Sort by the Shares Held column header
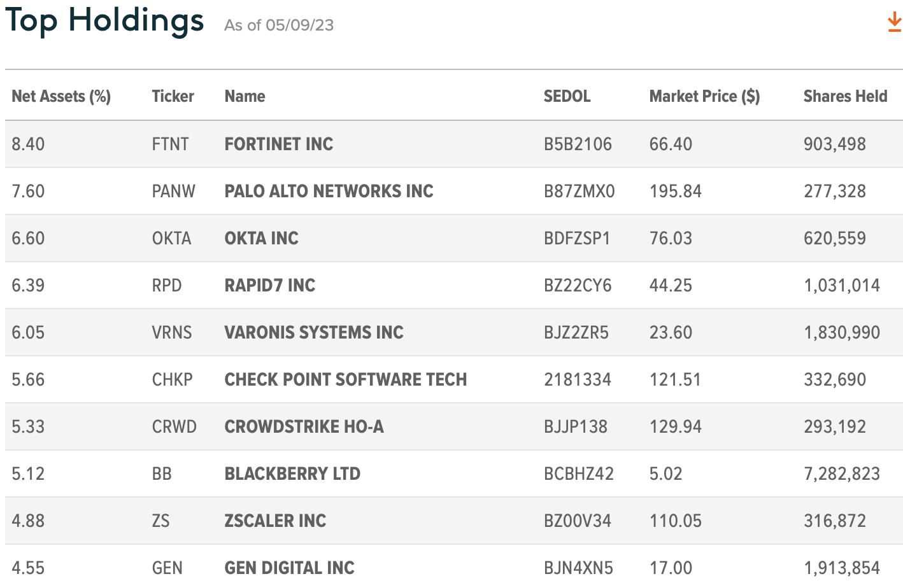903x588 pixels. pos(845,96)
